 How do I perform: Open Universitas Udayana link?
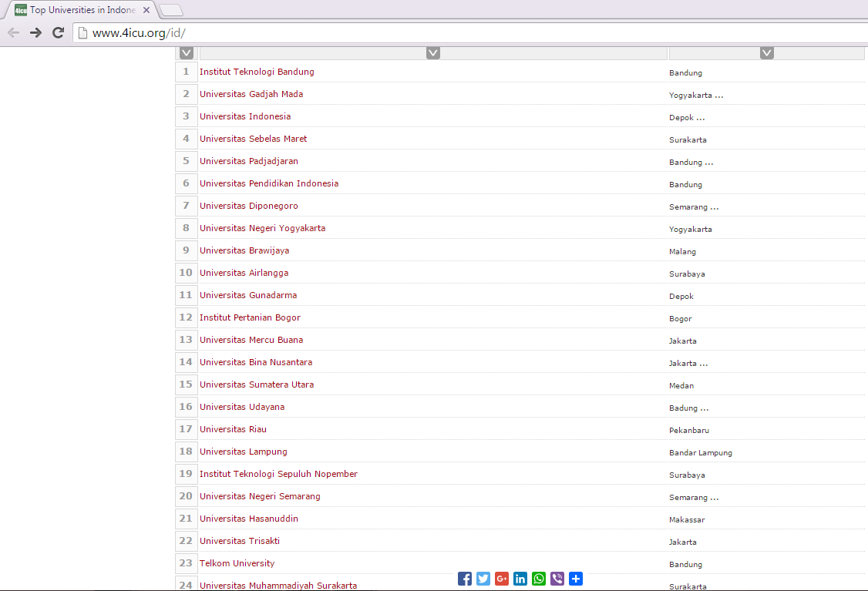(243, 407)
